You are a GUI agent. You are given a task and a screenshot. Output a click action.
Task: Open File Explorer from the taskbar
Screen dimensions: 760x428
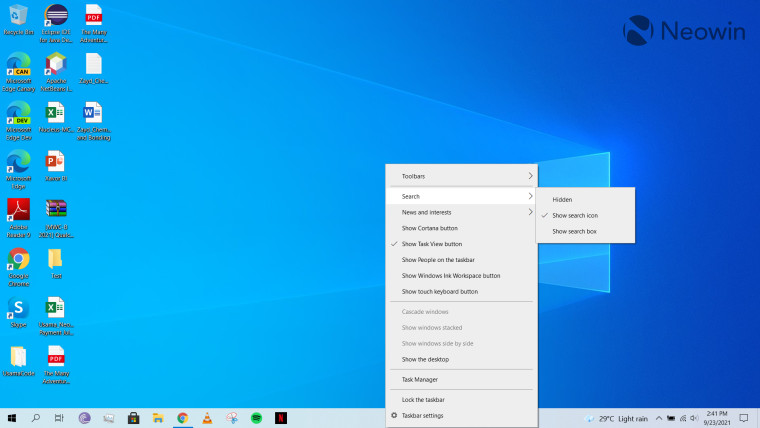pos(158,418)
